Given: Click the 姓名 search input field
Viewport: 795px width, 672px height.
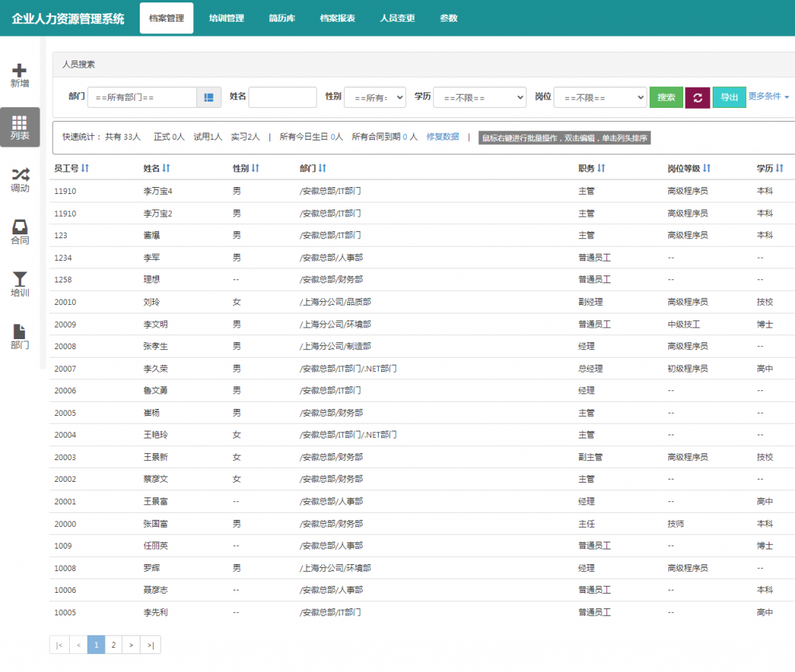Looking at the screenshot, I should [283, 97].
